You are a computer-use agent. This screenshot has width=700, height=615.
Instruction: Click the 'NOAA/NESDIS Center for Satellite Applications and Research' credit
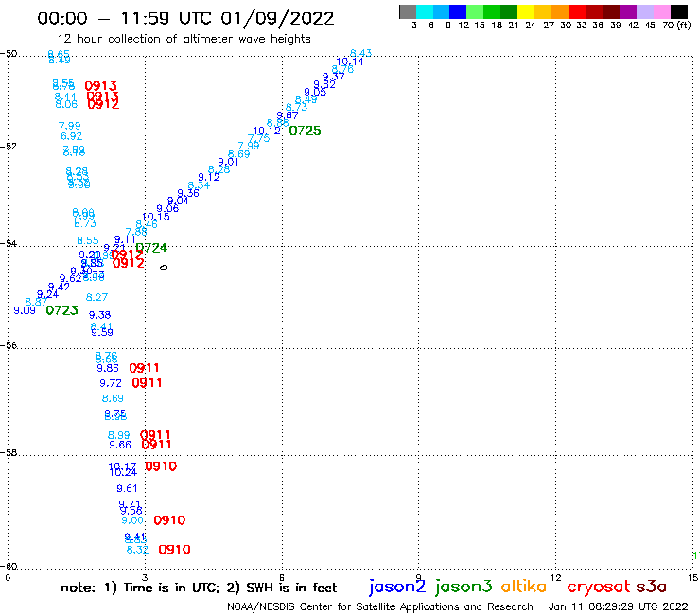click(x=380, y=607)
